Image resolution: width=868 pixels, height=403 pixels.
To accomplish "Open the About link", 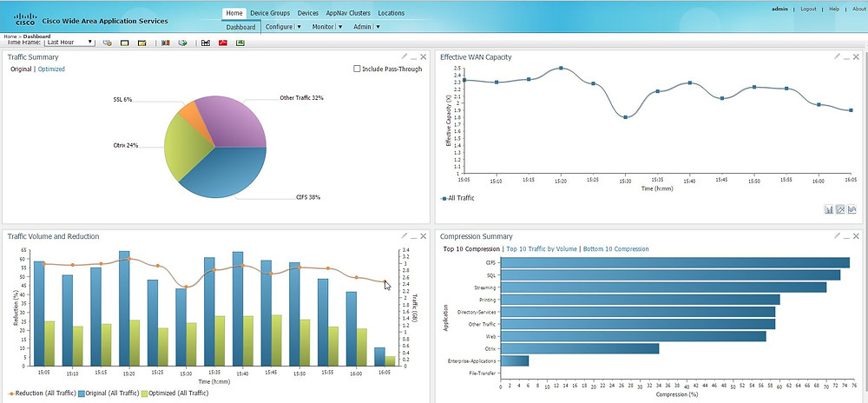I will (x=859, y=9).
